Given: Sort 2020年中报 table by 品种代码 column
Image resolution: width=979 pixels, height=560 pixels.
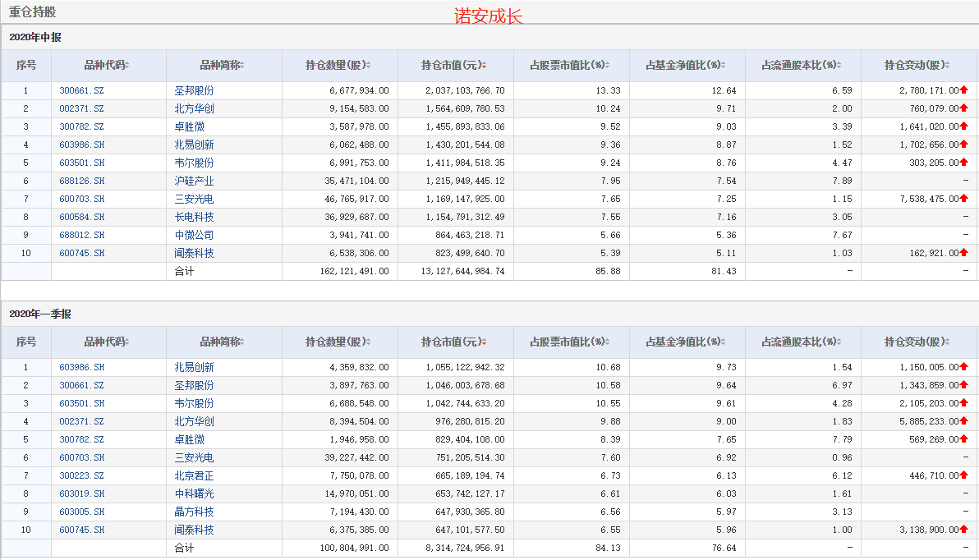Looking at the screenshot, I should click(x=106, y=65).
